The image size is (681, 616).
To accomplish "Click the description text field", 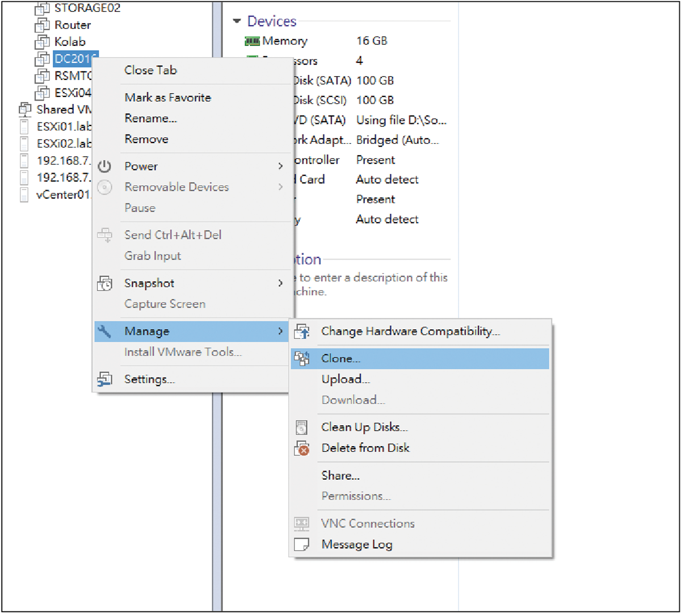I will [370, 284].
